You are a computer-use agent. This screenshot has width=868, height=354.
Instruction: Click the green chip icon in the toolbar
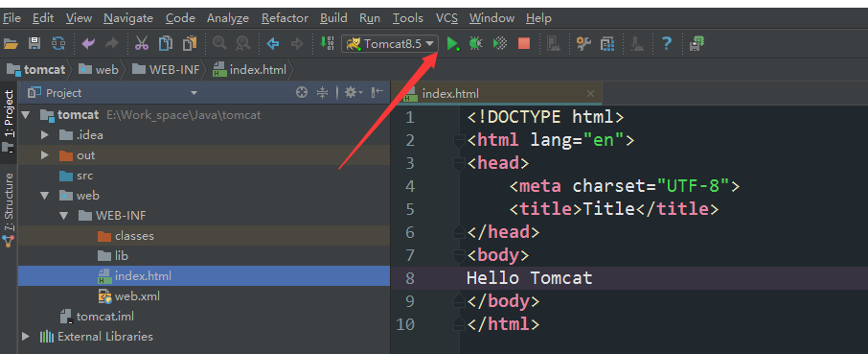click(697, 43)
